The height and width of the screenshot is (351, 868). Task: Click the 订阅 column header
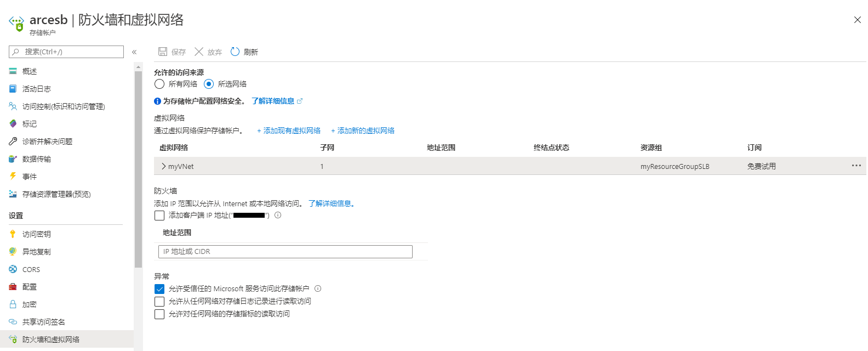tap(755, 148)
